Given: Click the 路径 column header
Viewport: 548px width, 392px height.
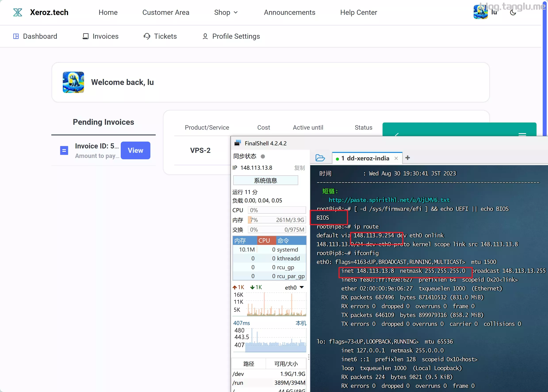Looking at the screenshot, I should tap(249, 364).
